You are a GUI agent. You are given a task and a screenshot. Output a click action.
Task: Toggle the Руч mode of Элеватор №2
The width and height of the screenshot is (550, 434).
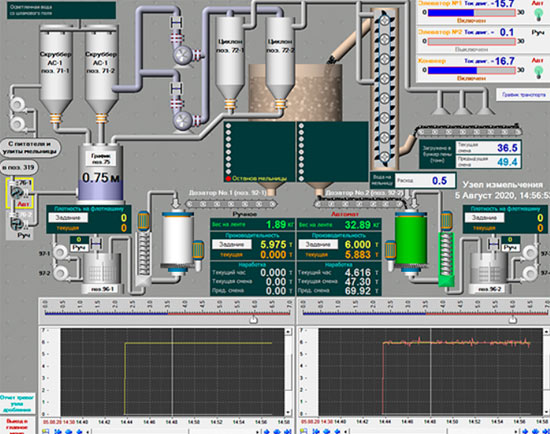tap(538, 33)
